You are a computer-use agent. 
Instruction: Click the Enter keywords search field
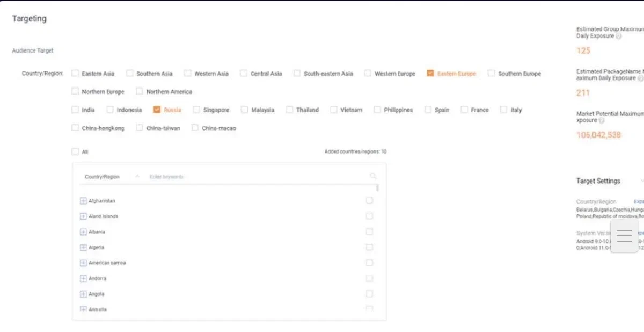click(258, 177)
